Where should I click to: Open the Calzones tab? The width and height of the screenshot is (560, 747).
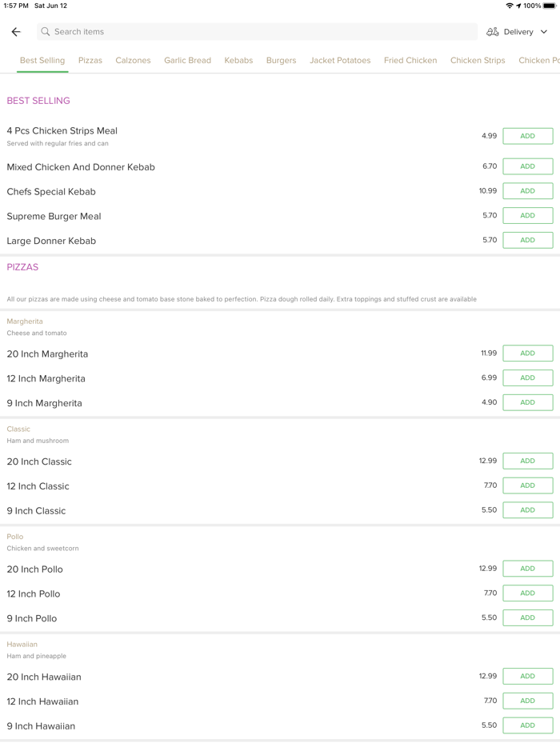click(133, 61)
